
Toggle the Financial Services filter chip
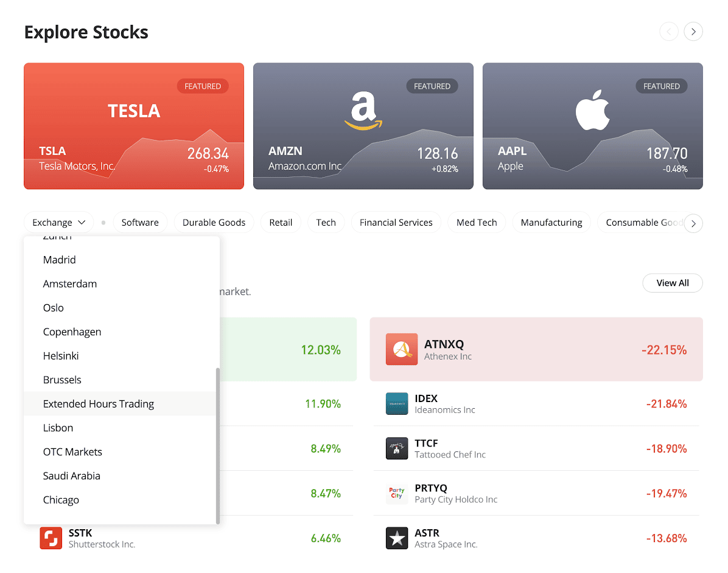(396, 223)
